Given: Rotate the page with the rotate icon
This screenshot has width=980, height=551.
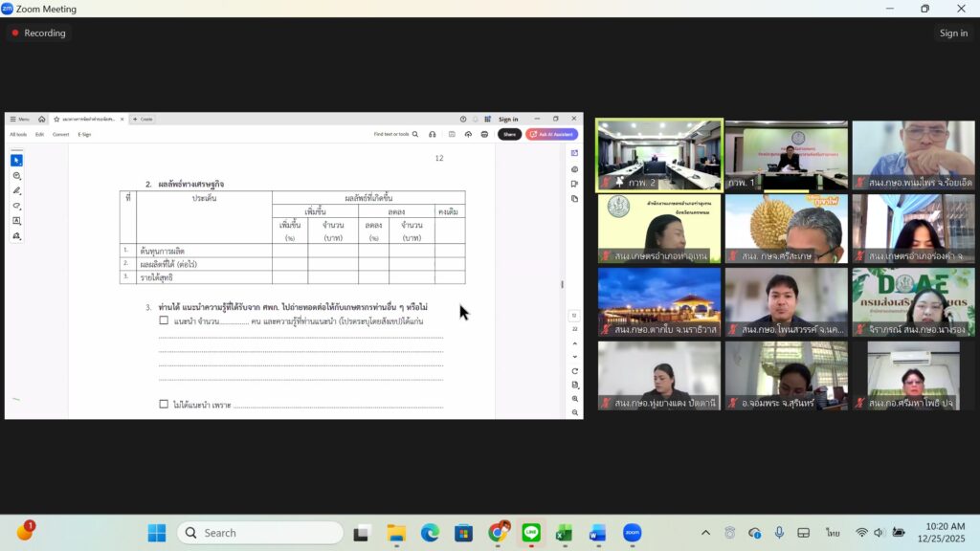Looking at the screenshot, I should pyautogui.click(x=574, y=371).
